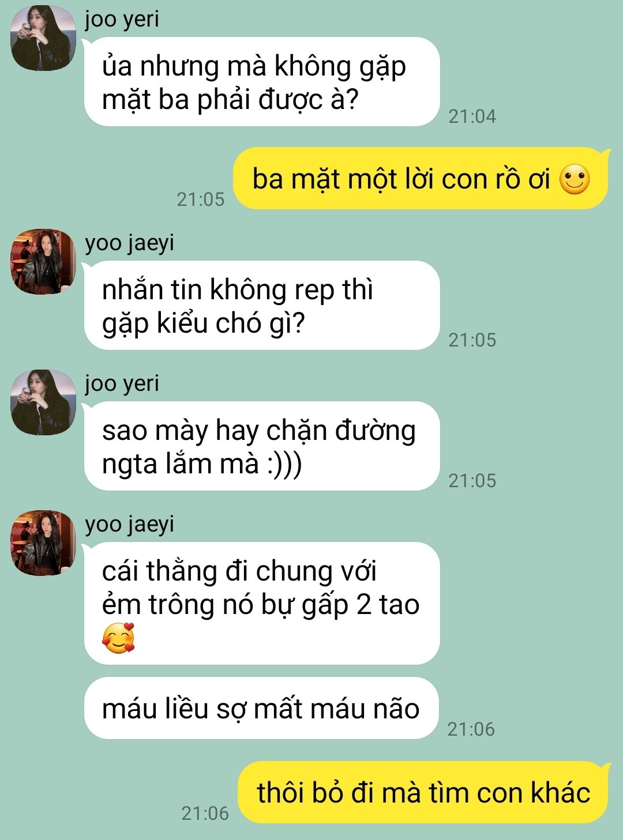Click the smiley emoji in yellow bubble

tap(575, 179)
